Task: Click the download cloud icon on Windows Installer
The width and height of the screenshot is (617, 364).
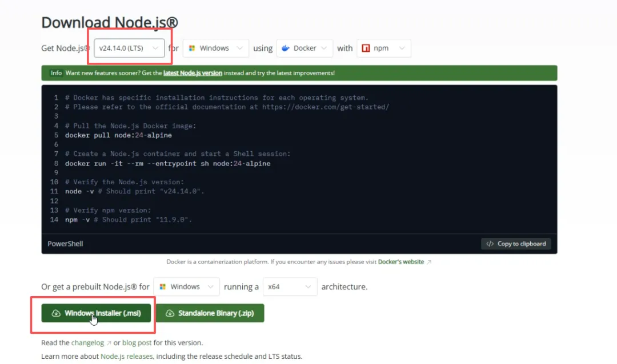Action: [x=56, y=313]
